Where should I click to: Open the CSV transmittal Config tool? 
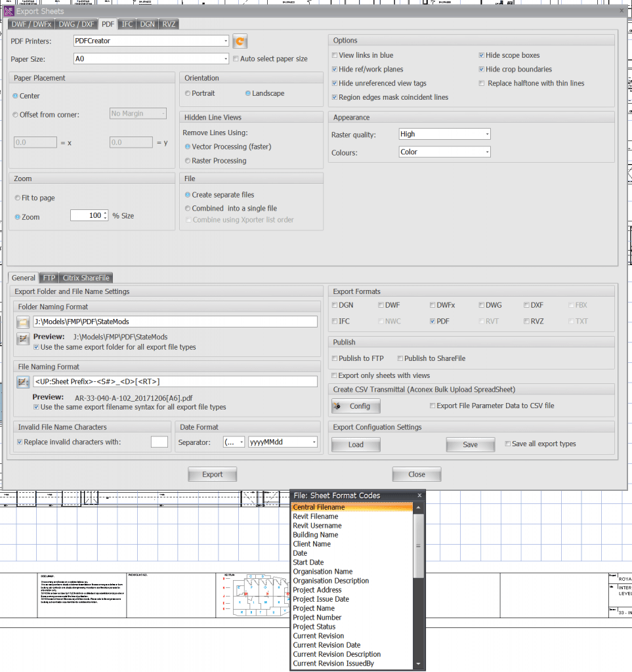(x=355, y=406)
